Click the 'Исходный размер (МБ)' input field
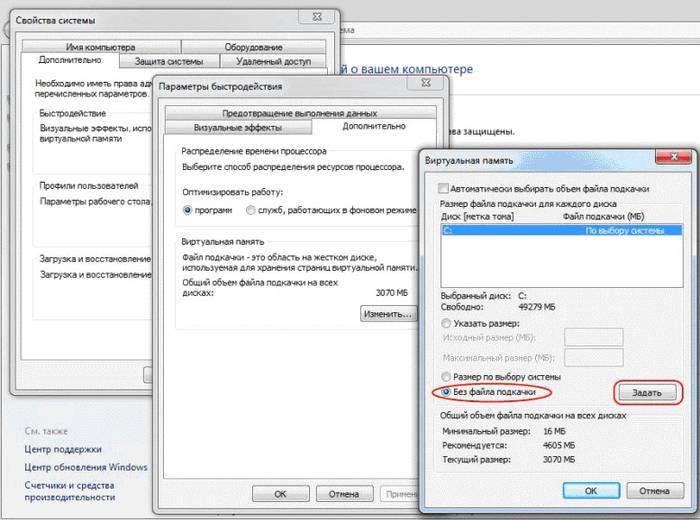The image size is (700, 520). pyautogui.click(x=594, y=338)
